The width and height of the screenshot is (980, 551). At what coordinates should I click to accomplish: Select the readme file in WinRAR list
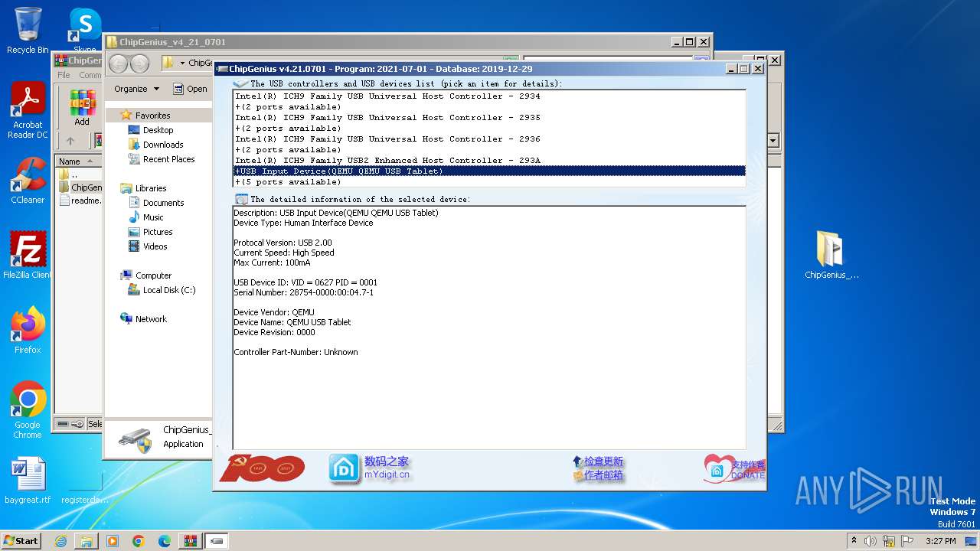coord(80,201)
